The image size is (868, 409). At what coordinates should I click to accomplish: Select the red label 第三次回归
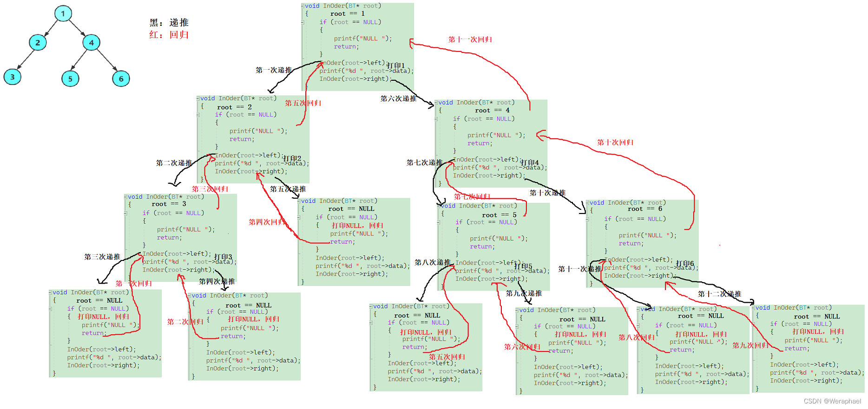[x=210, y=189]
